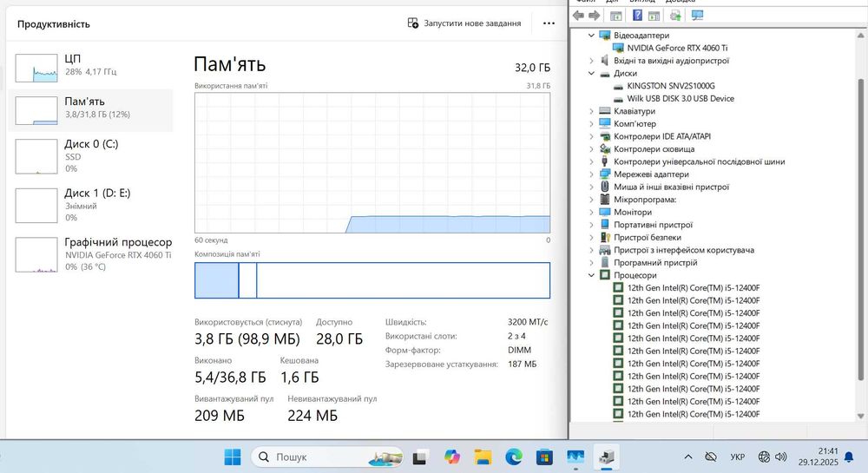This screenshot has height=473, width=868.
Task: Select the Програмний пристрій row
Action: [x=648, y=263]
